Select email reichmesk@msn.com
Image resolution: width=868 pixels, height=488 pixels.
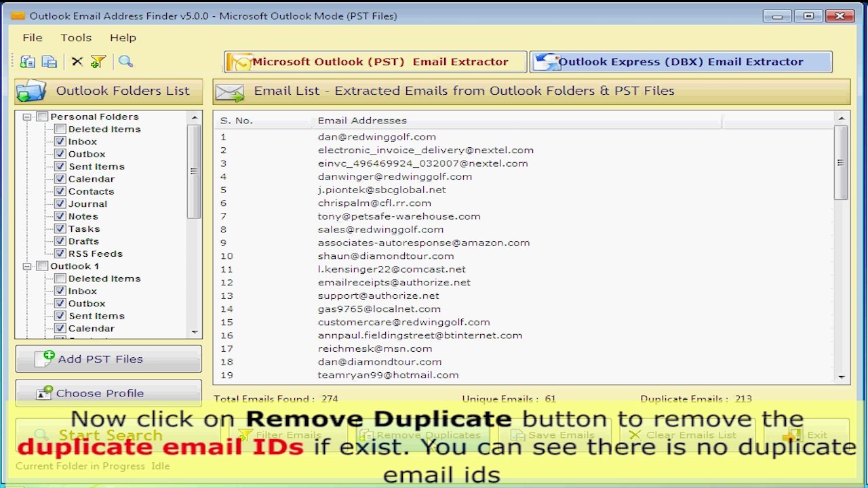[375, 348]
